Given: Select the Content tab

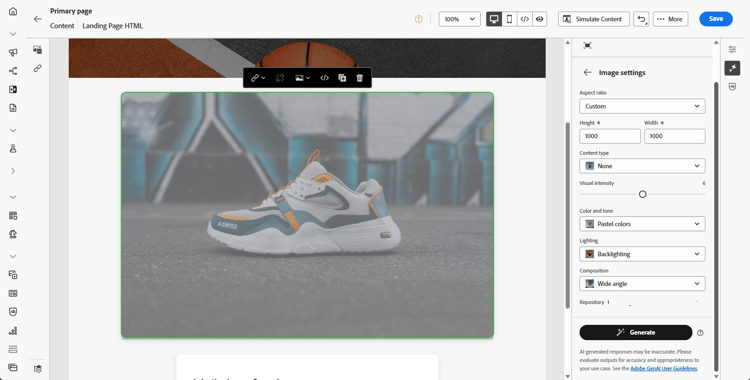Looking at the screenshot, I should point(62,26).
